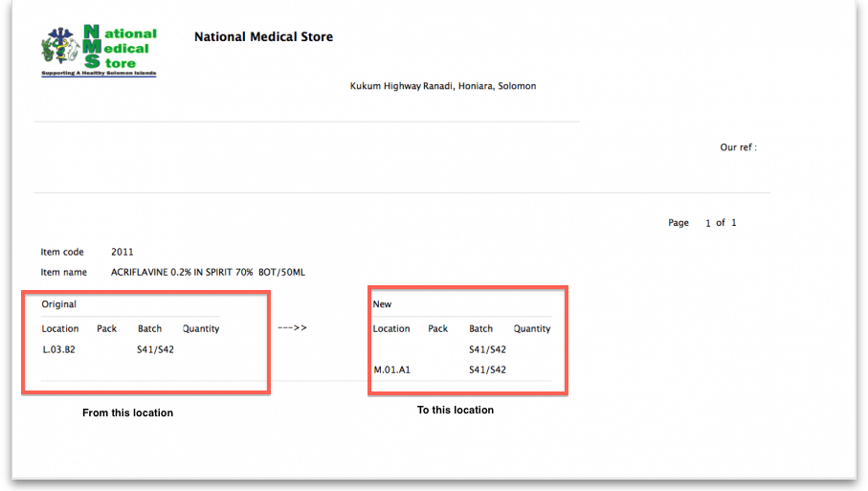Click the 'To this location' caption
The width and height of the screenshot is (868, 491).
(x=456, y=411)
